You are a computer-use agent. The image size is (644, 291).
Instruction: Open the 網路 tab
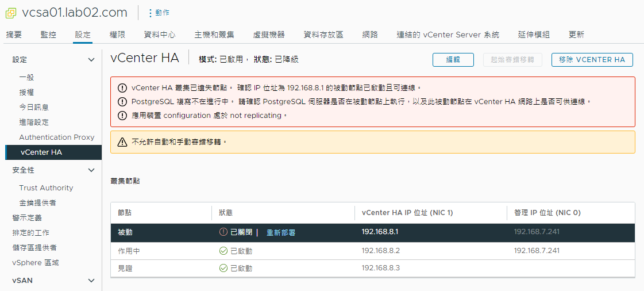tap(370, 35)
